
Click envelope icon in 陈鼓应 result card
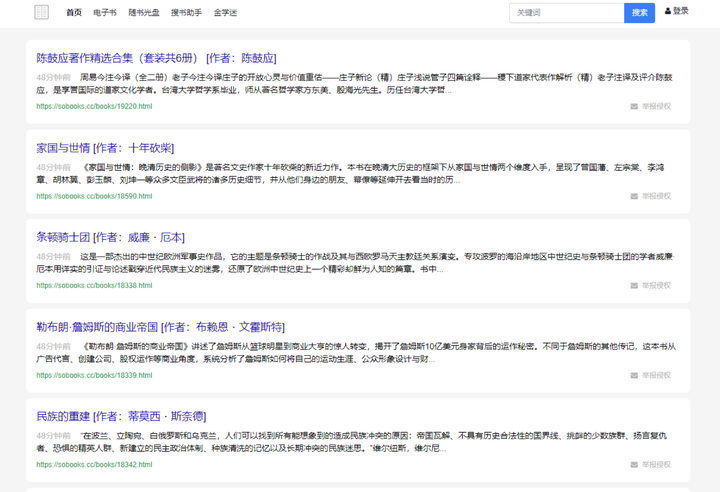[x=634, y=107]
